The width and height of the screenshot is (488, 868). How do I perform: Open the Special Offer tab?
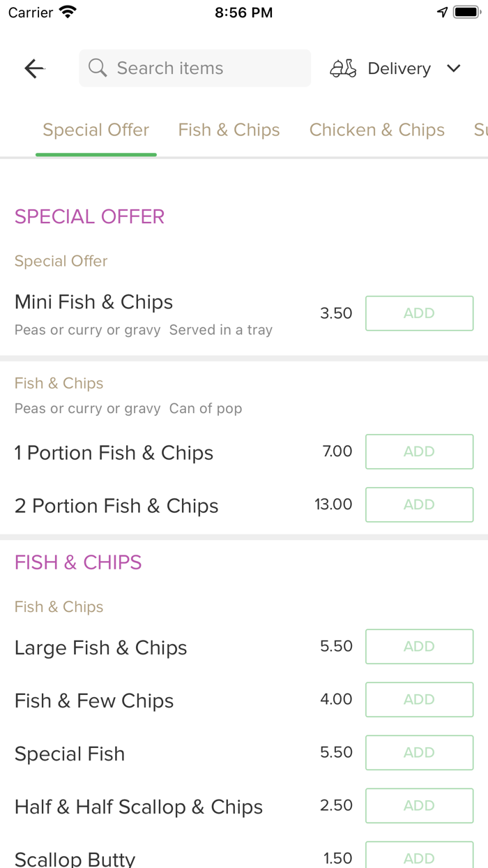[x=96, y=130]
